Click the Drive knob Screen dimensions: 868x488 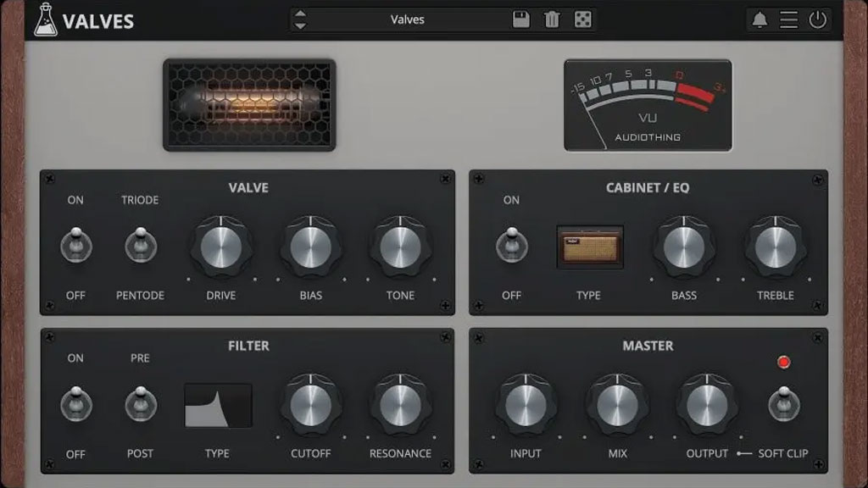click(x=221, y=247)
